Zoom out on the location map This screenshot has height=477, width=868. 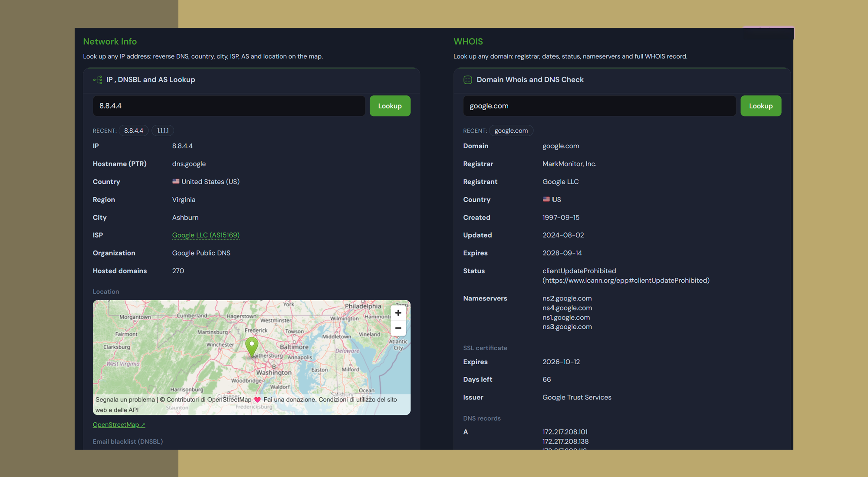(398, 328)
